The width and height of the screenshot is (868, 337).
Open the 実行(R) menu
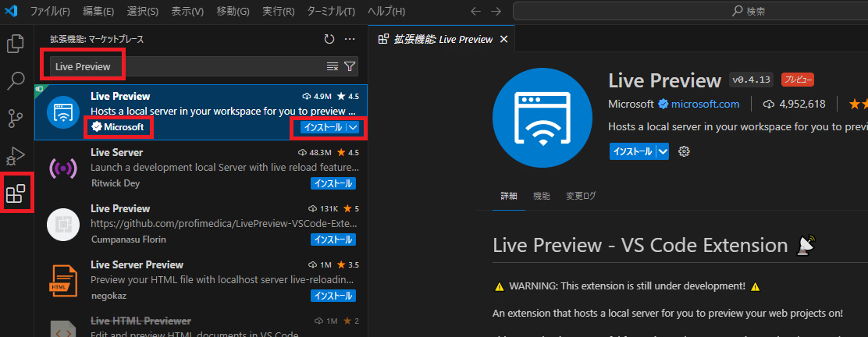click(x=279, y=11)
